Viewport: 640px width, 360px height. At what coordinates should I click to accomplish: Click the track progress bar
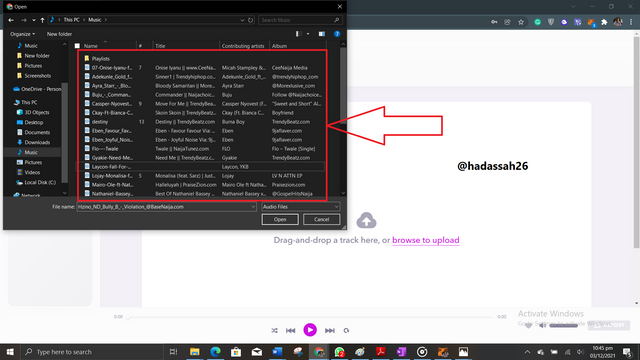pyautogui.click(x=310, y=317)
